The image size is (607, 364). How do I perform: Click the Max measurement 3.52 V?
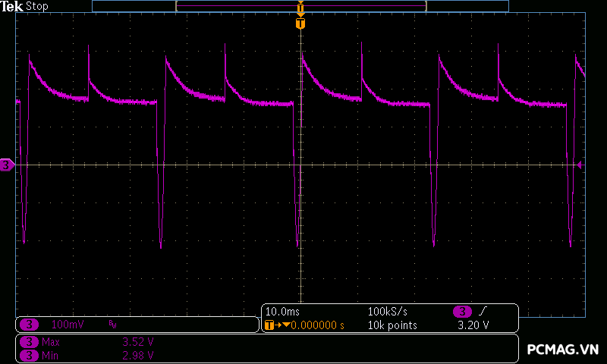[x=138, y=342]
